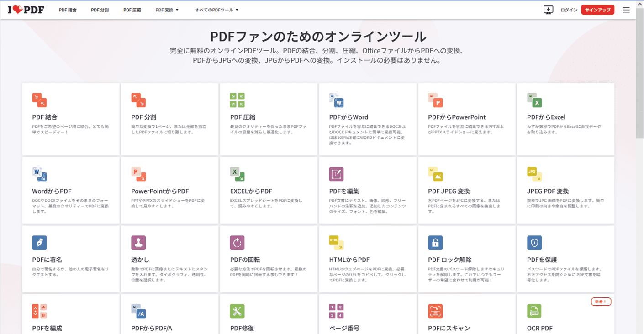This screenshot has width=644, height=334.
Task: Open the PDF 結合 card title
Action: coord(45,117)
